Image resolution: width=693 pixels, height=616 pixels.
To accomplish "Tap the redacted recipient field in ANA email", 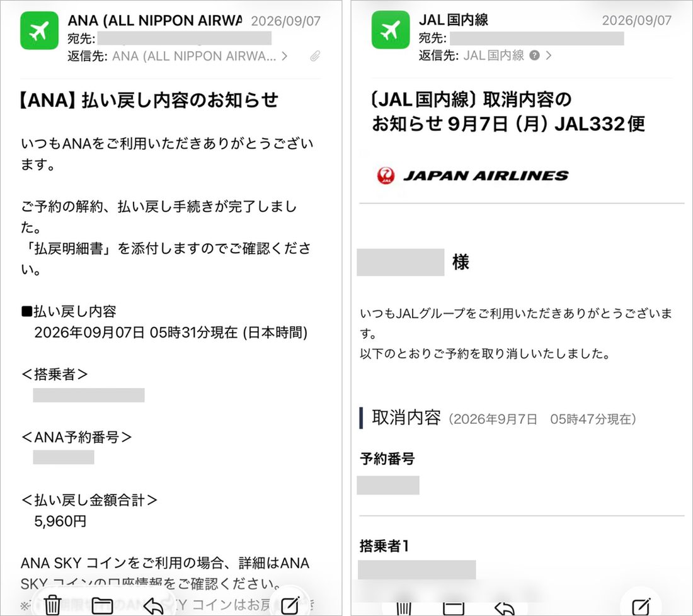I will [185, 38].
